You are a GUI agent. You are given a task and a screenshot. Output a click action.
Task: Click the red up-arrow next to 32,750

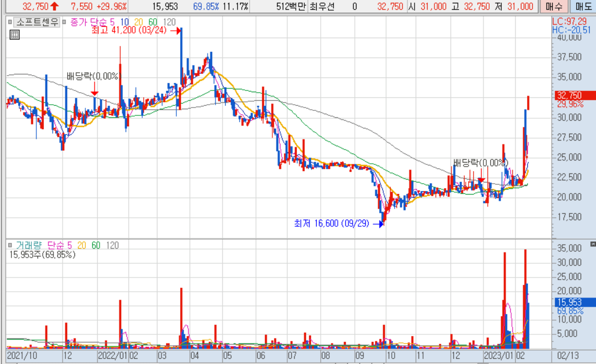[x=55, y=6]
